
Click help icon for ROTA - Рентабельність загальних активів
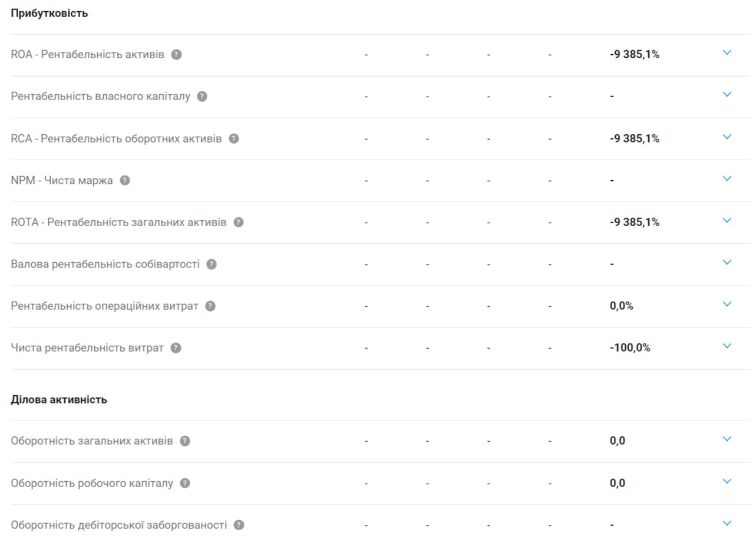[x=239, y=223]
